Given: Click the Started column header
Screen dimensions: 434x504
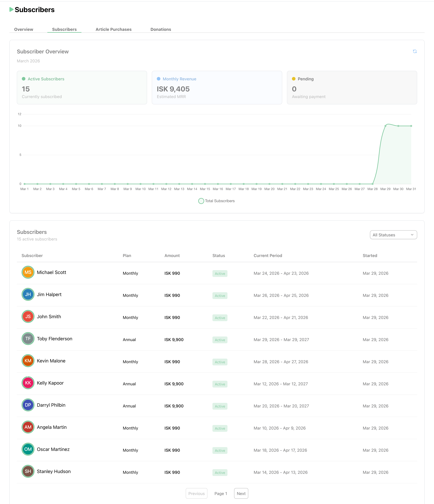Looking at the screenshot, I should [370, 255].
